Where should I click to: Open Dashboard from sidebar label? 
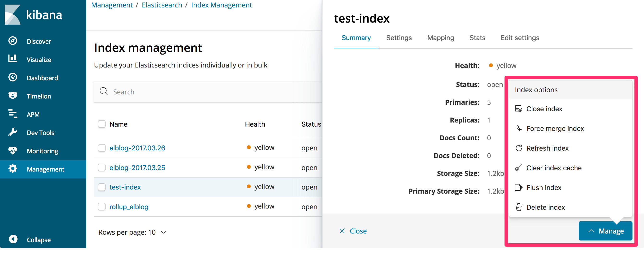pos(42,78)
